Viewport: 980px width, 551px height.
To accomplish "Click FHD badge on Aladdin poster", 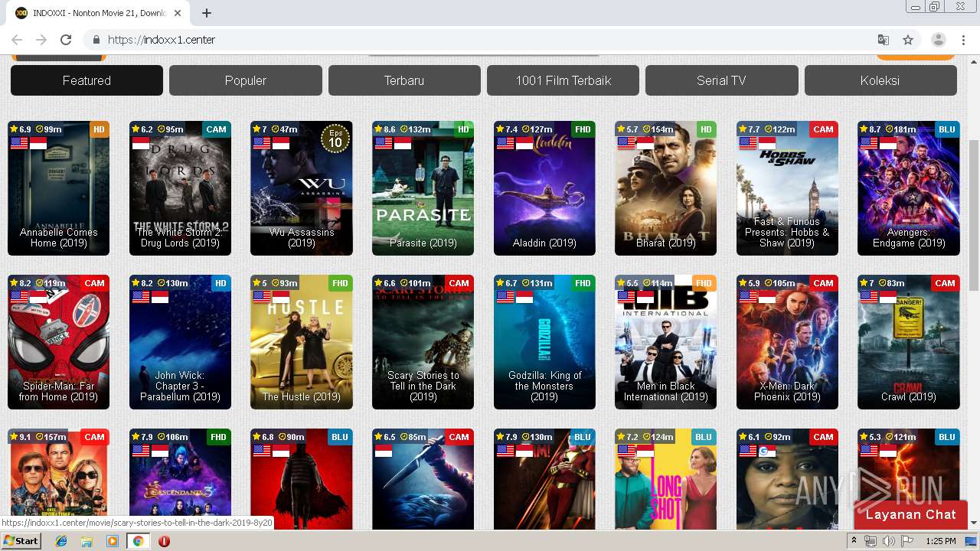I will [583, 129].
